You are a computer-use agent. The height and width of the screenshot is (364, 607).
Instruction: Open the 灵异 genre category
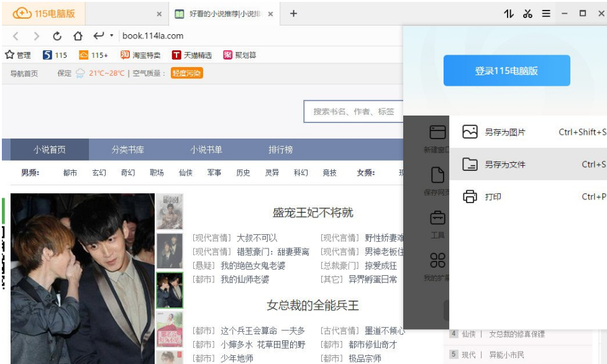(x=272, y=173)
